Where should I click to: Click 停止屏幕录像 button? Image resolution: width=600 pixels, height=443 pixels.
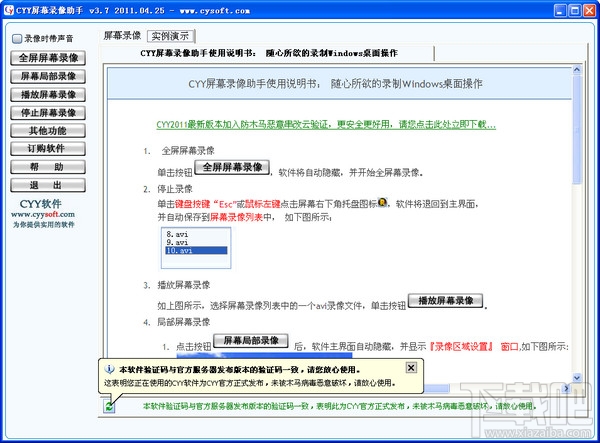(x=48, y=113)
